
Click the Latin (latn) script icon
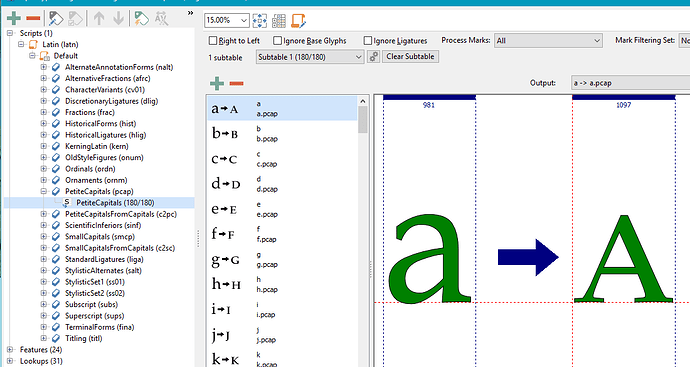pyautogui.click(x=33, y=44)
